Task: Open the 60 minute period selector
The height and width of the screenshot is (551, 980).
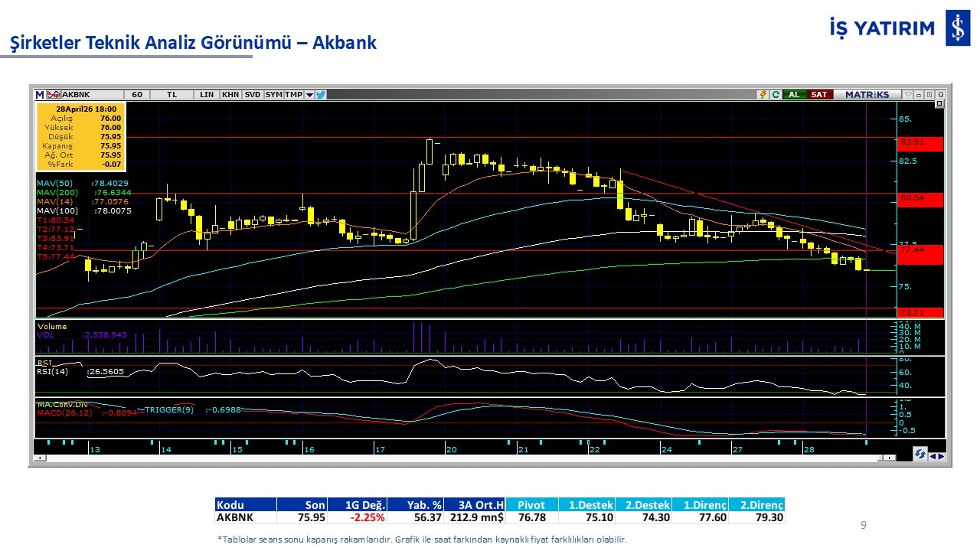Action: coord(137,95)
